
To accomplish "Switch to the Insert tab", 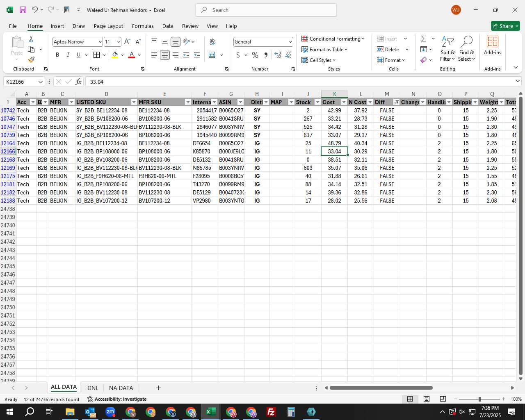I will click(x=57, y=26).
